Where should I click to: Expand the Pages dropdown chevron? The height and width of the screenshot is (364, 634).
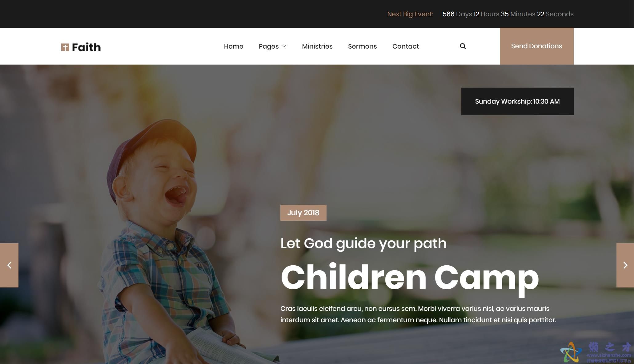284,46
